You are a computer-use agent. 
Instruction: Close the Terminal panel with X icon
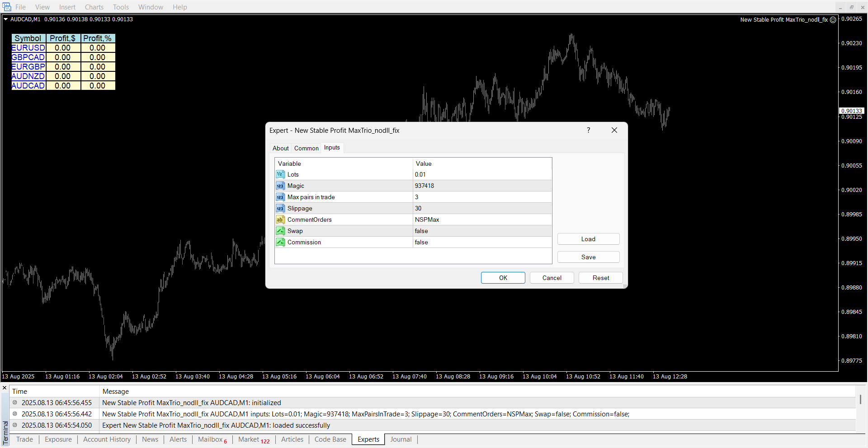tap(5, 388)
